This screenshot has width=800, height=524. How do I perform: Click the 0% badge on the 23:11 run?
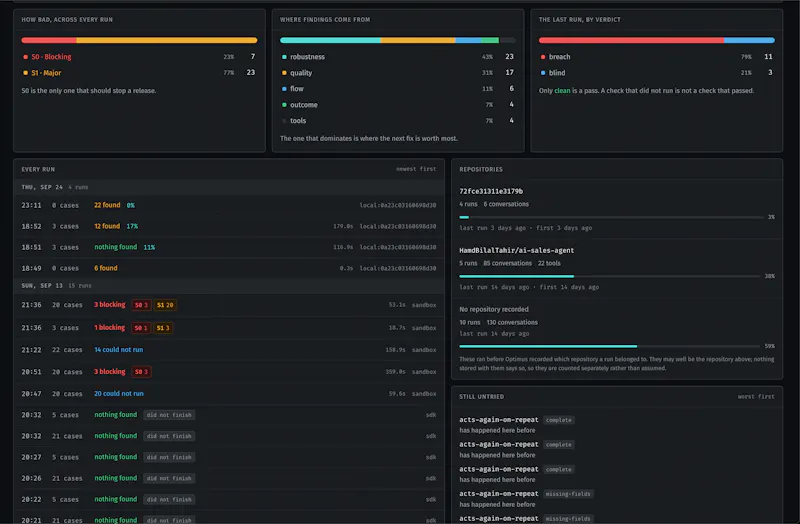click(x=131, y=205)
